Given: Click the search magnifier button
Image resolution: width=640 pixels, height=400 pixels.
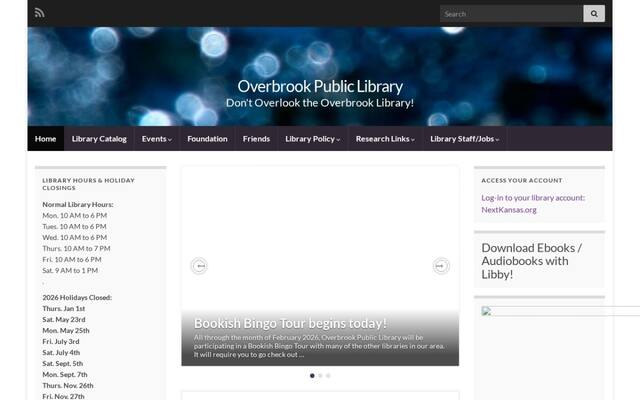Looking at the screenshot, I should click(x=594, y=14).
